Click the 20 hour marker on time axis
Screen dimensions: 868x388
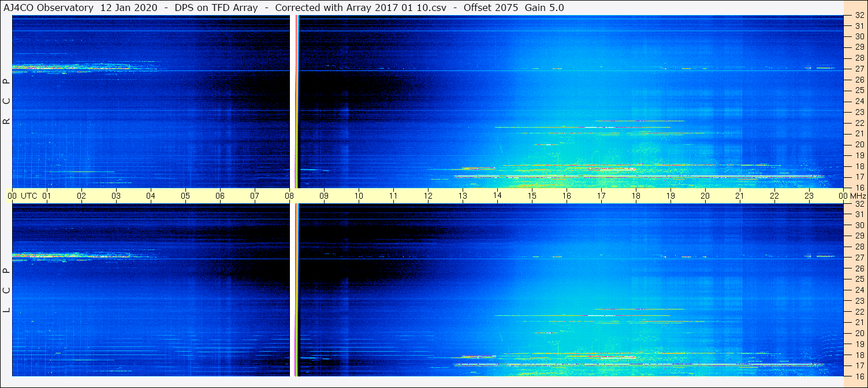pos(705,196)
